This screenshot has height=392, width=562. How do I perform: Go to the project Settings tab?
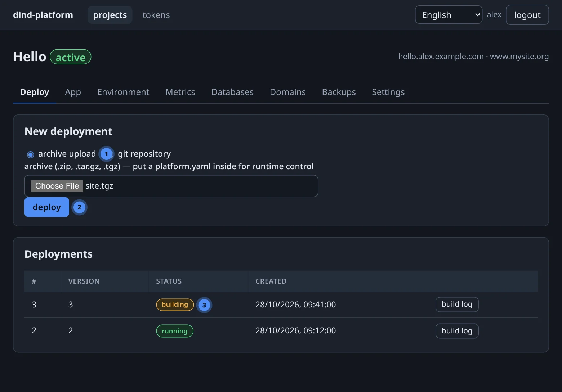[388, 92]
